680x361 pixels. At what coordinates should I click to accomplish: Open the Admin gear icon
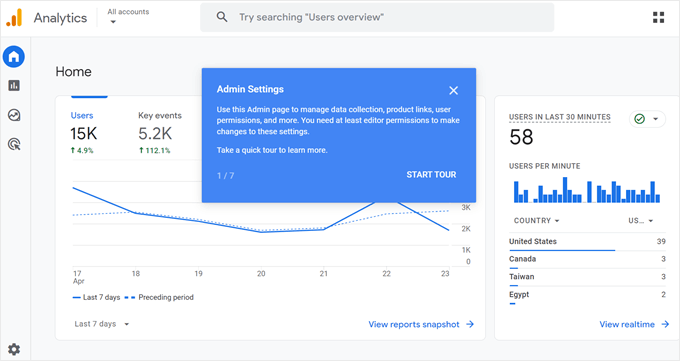(14, 349)
